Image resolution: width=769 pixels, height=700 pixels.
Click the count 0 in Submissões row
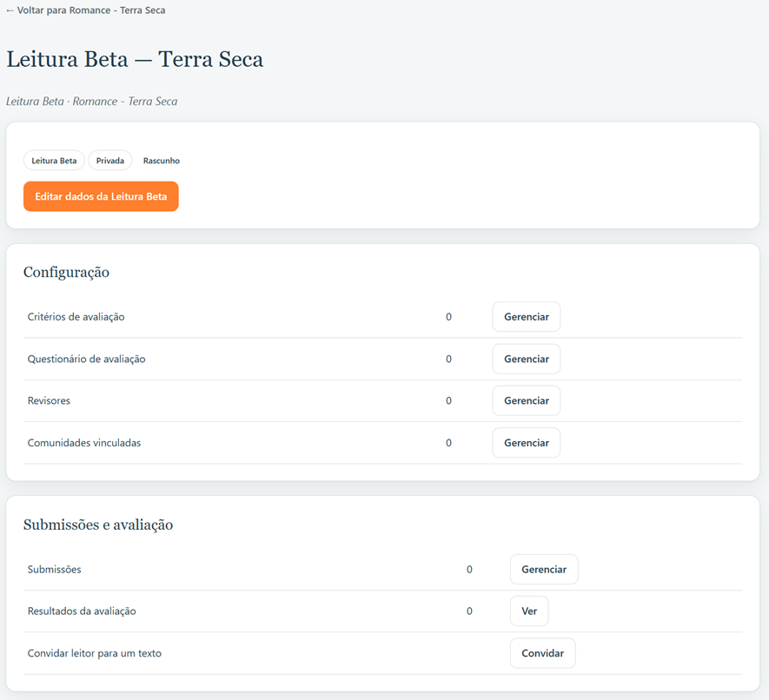(469, 569)
